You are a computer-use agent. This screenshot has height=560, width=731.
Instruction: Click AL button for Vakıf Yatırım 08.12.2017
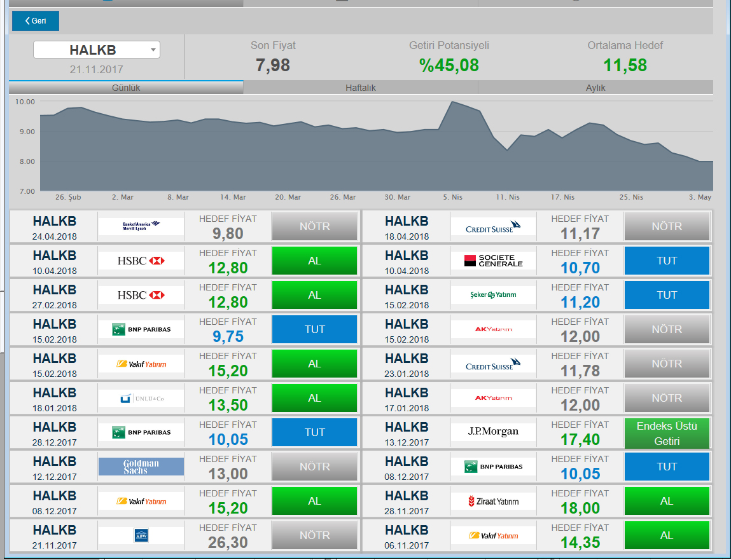tap(315, 502)
